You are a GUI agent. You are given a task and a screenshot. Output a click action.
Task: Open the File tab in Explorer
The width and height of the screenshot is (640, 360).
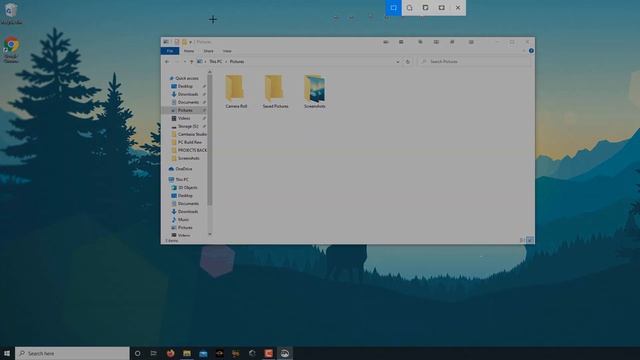[170, 51]
